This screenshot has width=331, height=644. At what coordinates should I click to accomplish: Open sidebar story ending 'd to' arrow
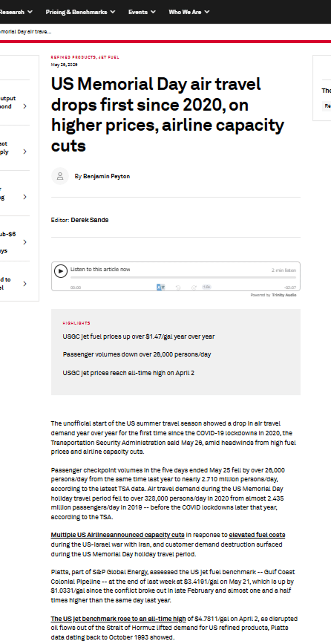[25, 284]
